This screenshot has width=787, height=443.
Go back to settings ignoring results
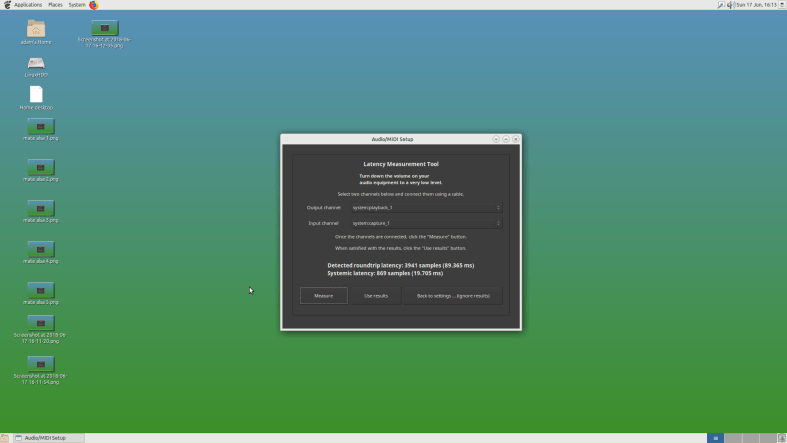[453, 296]
